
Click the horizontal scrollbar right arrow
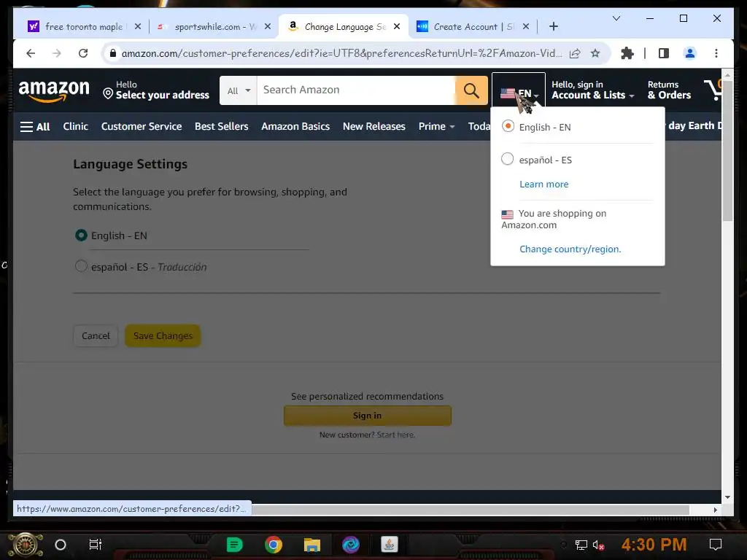coord(715,510)
